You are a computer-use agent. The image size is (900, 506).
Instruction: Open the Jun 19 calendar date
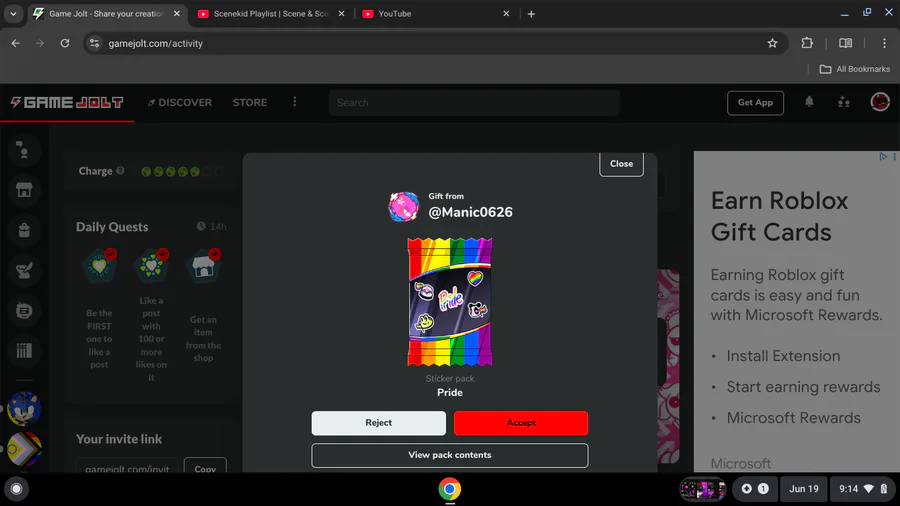pyautogui.click(x=804, y=489)
